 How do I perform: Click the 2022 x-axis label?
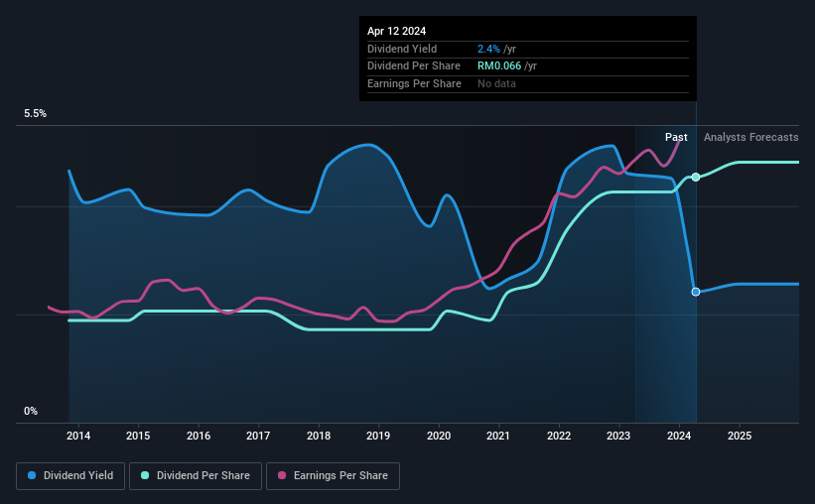[559, 436]
